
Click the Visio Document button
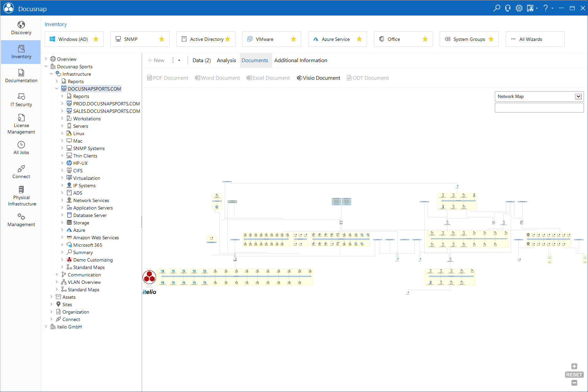(x=318, y=78)
